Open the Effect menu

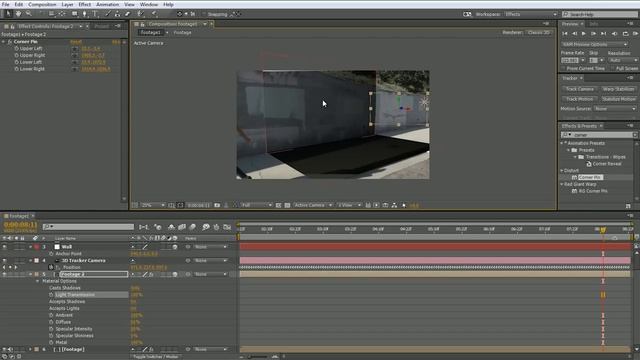pos(84,4)
